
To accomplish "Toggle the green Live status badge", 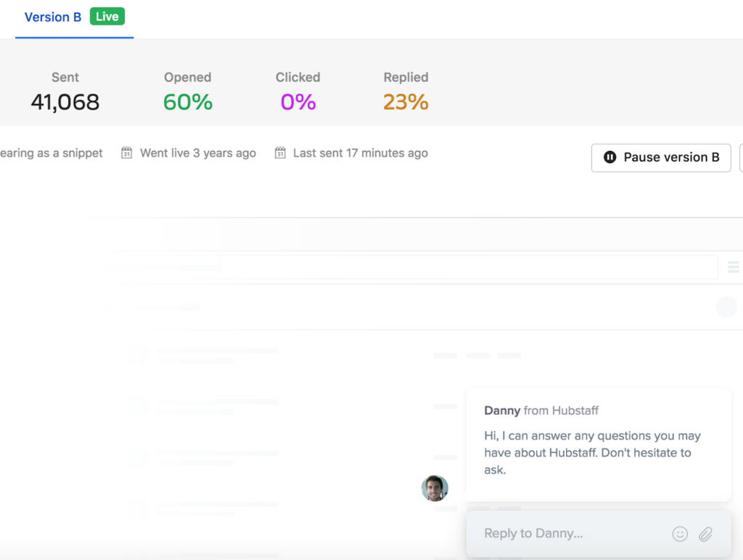I will click(x=107, y=16).
